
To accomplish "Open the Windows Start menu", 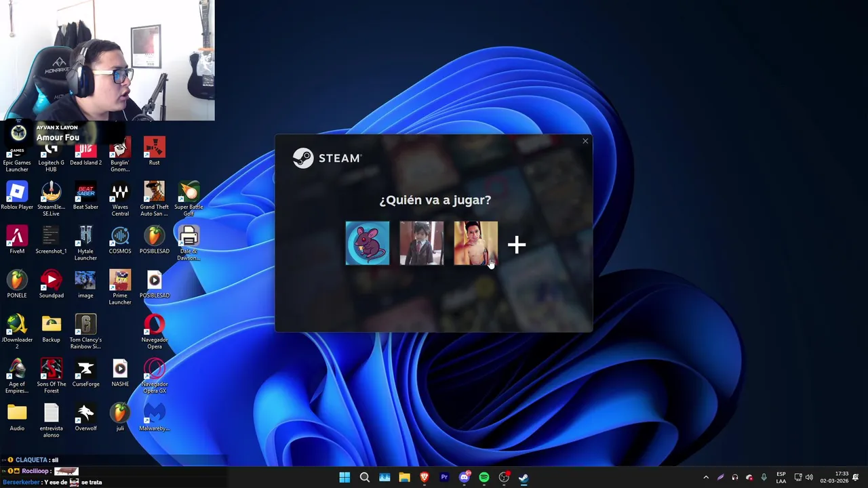I will point(344,477).
